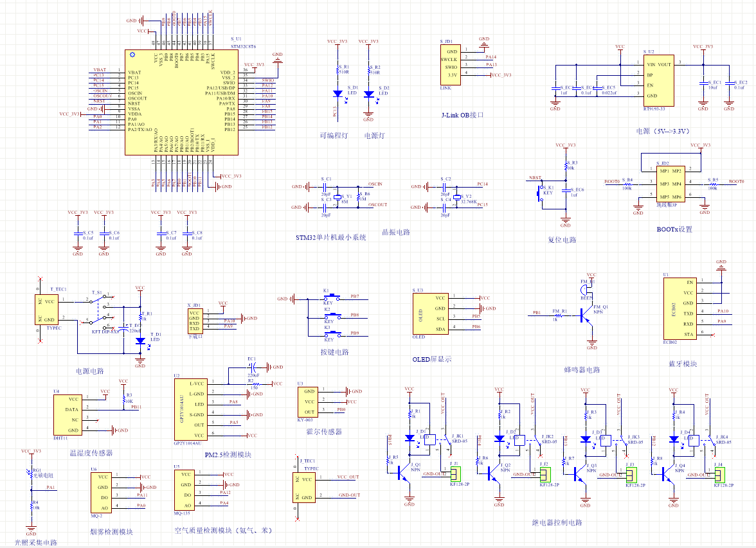This screenshot has height=548, width=756.
Task: Click the S_Y1 8M crystal oscillator
Action: click(337, 197)
